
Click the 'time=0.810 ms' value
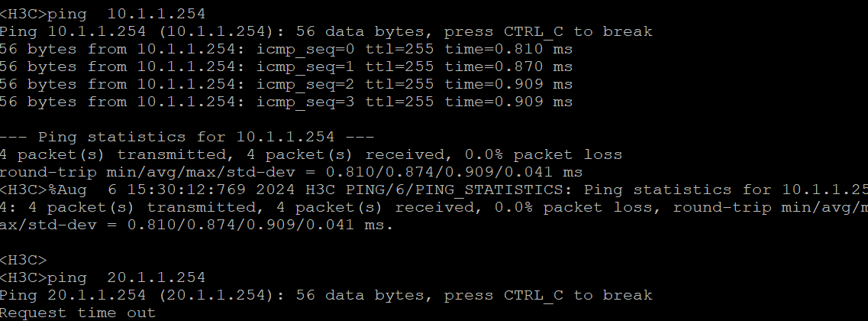click(x=508, y=49)
